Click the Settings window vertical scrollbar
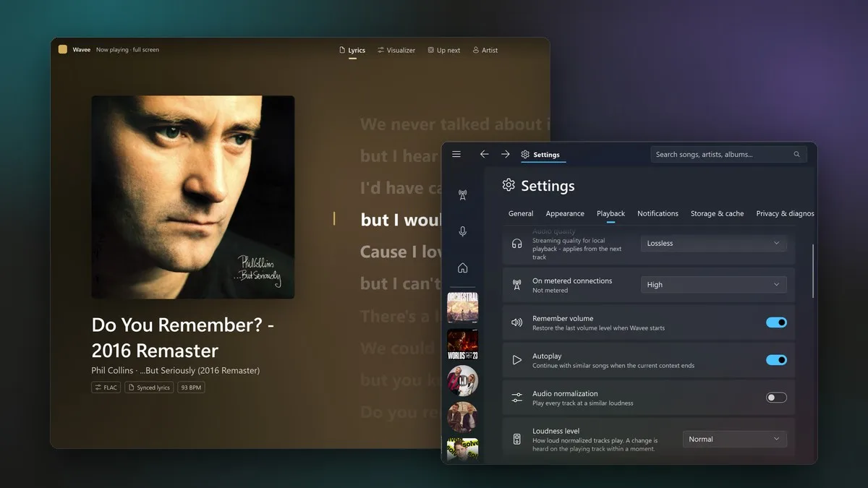 pyautogui.click(x=813, y=271)
